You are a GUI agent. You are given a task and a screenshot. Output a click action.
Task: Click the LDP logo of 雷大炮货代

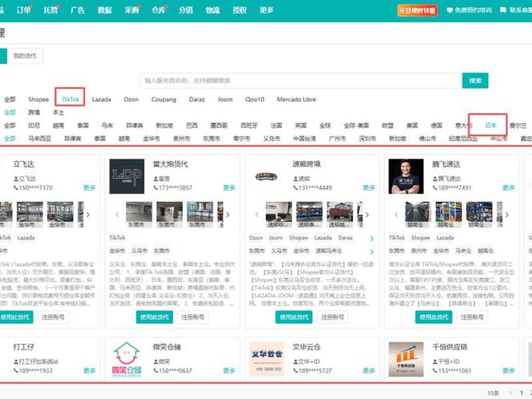[126, 176]
